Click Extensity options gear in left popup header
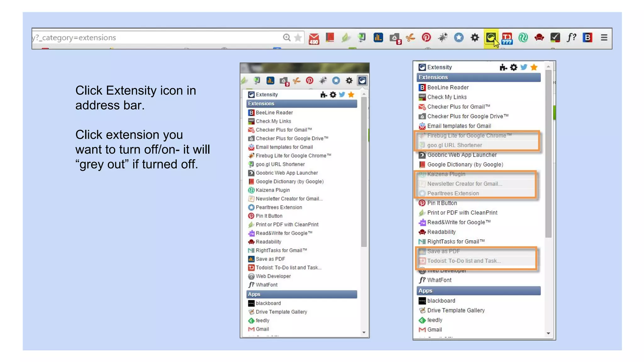This screenshot has height=362, width=644. (x=333, y=95)
